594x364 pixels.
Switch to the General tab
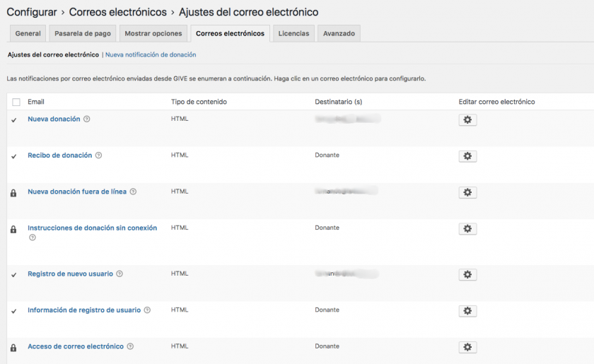[28, 33]
